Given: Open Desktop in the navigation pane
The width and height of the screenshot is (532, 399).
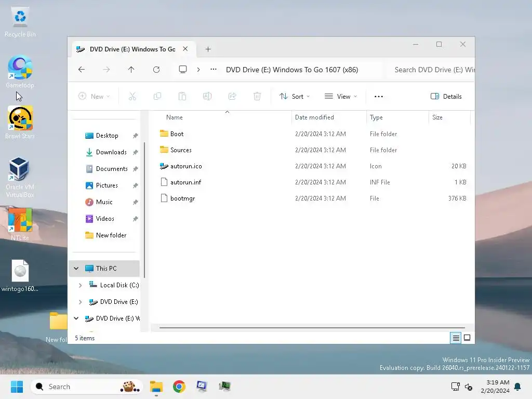Looking at the screenshot, I should coord(107,136).
